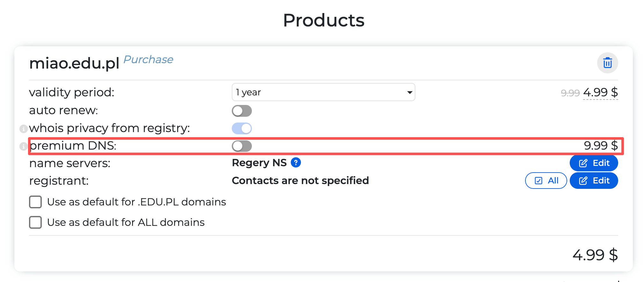Image resolution: width=644 pixels, height=282 pixels.
Task: Toggle the auto renew switch
Action: pyautogui.click(x=242, y=111)
